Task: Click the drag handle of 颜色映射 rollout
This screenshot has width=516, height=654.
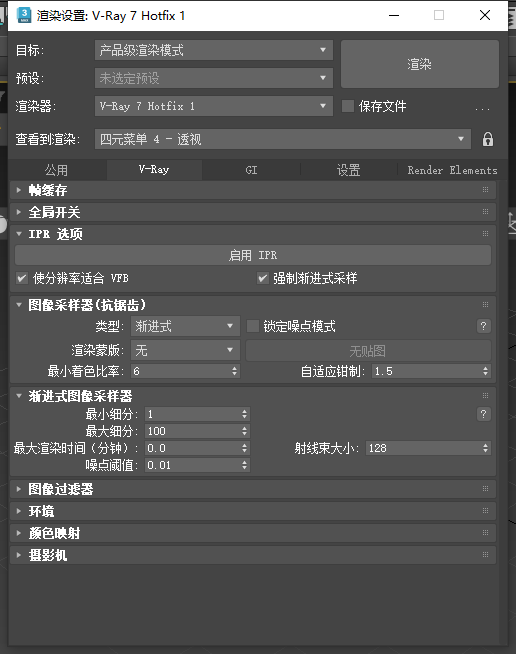Action: pos(485,533)
